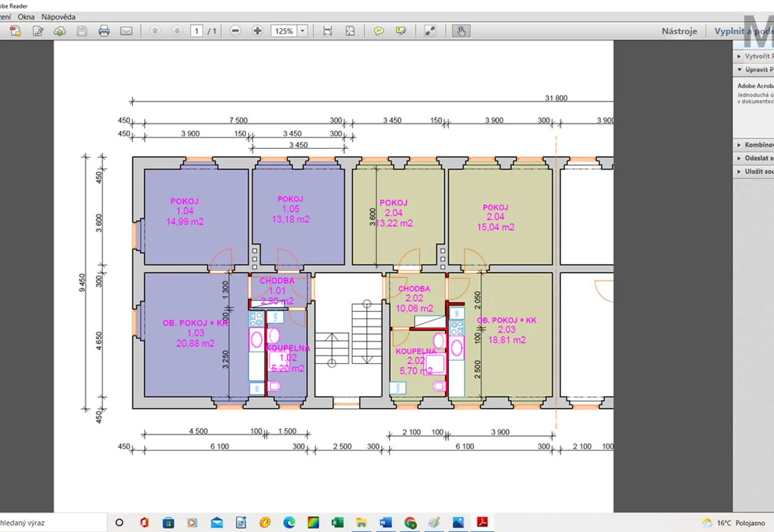Expand the Kombinovat section
Screen dimensions: 774x532
tap(753, 145)
